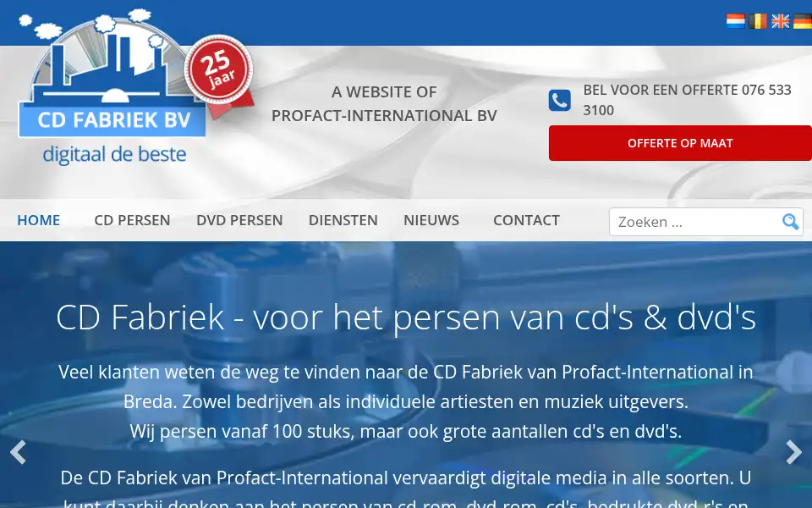Open the CD PERSEN menu
This screenshot has height=508, width=812.
coord(132,220)
